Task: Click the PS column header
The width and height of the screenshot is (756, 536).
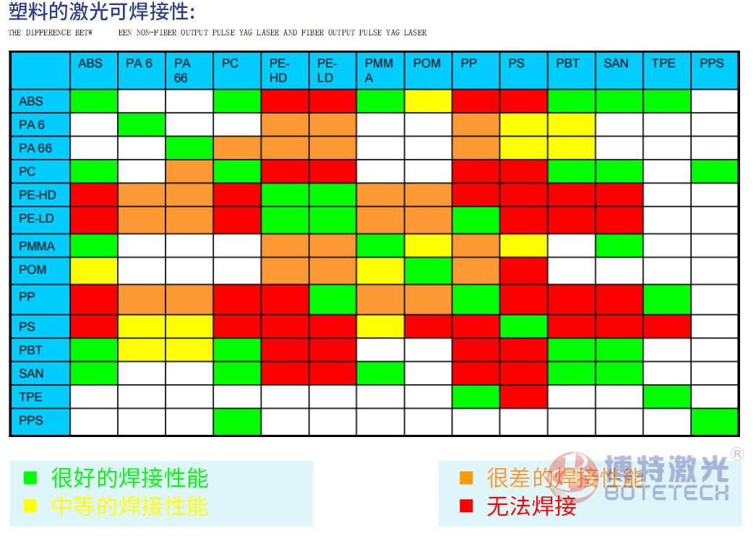Action: 523,71
